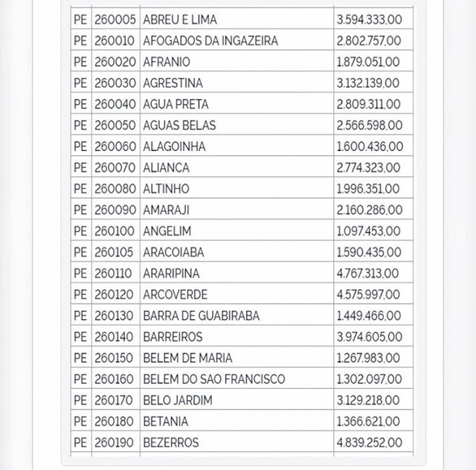Click code 260070 next to ALIANCA

(x=115, y=167)
